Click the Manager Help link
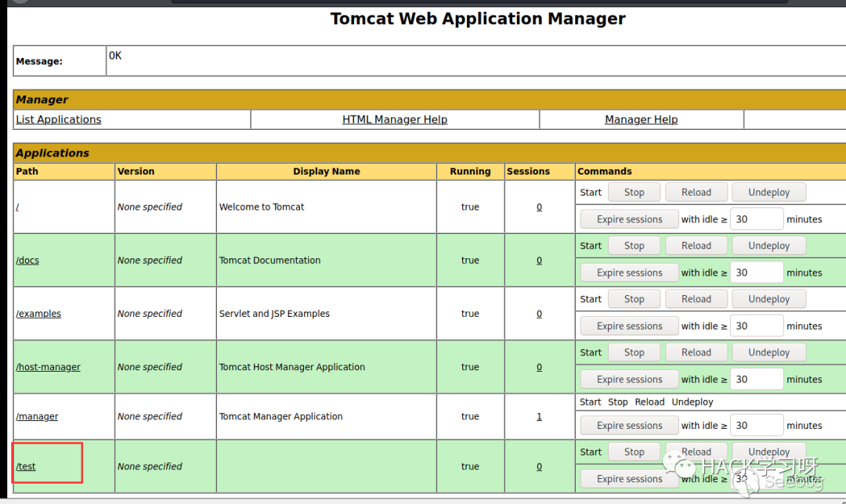The width and height of the screenshot is (846, 504). pyautogui.click(x=641, y=120)
